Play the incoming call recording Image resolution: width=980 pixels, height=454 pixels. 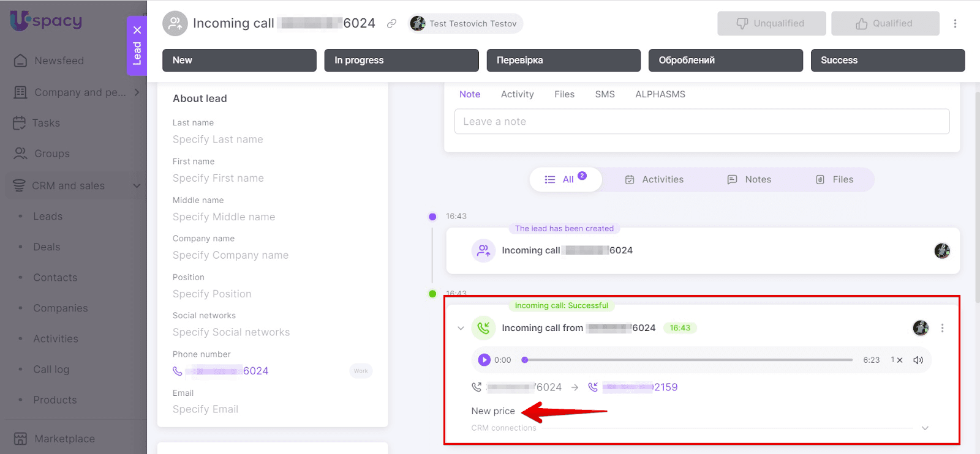(x=484, y=360)
